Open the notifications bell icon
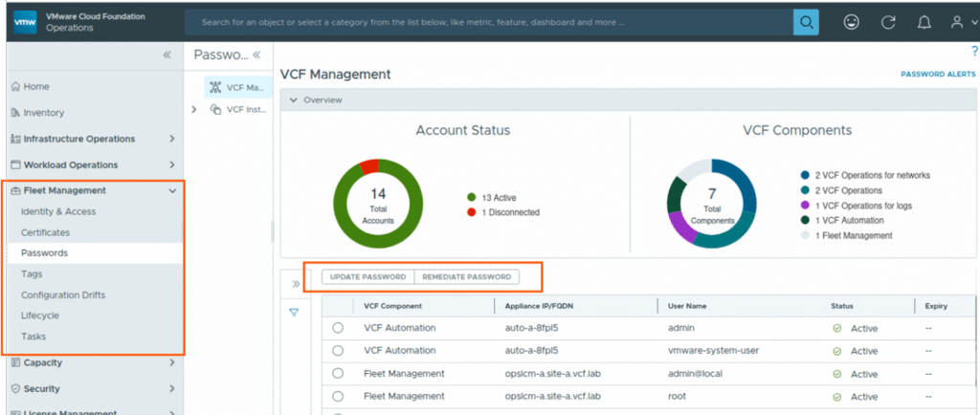This screenshot has width=980, height=415. coord(924,21)
